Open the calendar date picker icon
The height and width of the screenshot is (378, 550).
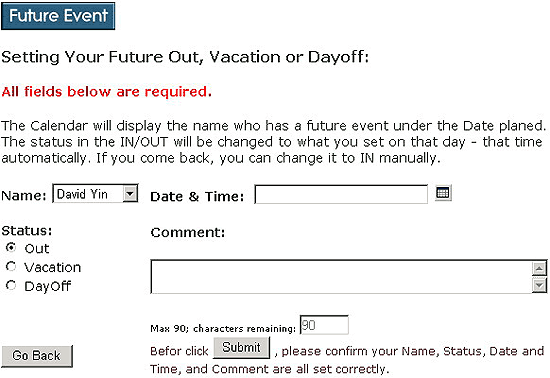443,193
